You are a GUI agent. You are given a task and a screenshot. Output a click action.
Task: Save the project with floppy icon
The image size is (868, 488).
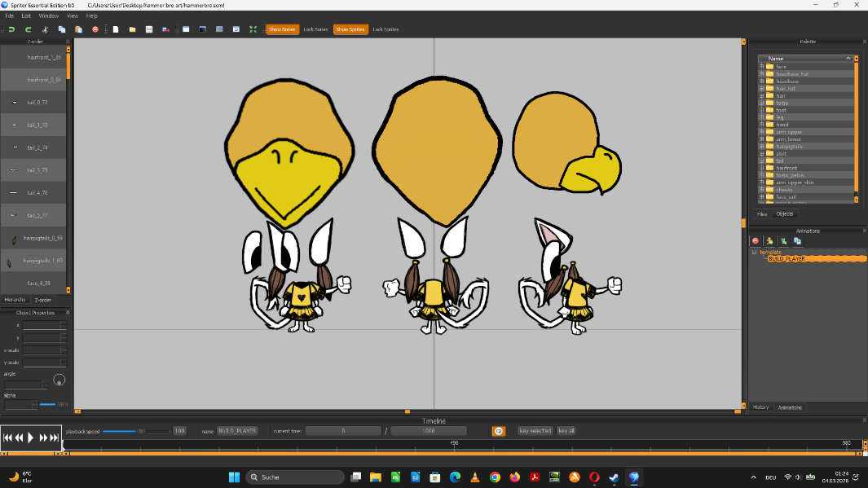coord(149,29)
